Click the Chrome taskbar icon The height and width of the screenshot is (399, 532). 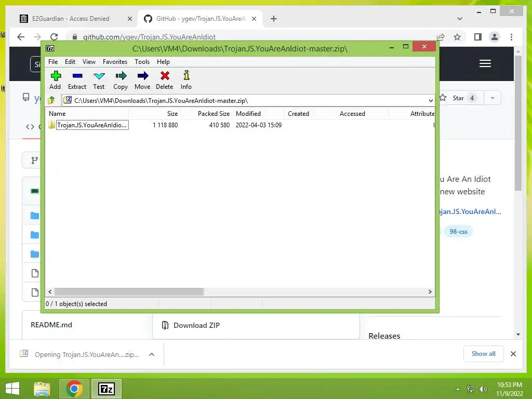[x=74, y=389]
